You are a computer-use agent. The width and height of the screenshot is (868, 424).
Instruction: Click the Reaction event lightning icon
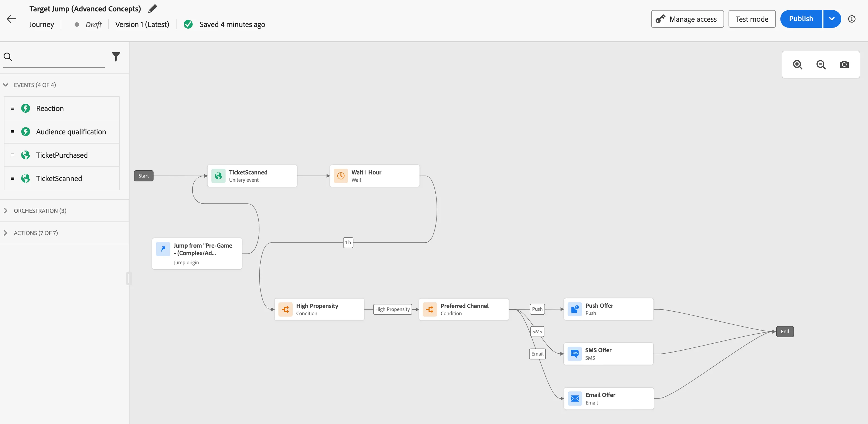26,108
